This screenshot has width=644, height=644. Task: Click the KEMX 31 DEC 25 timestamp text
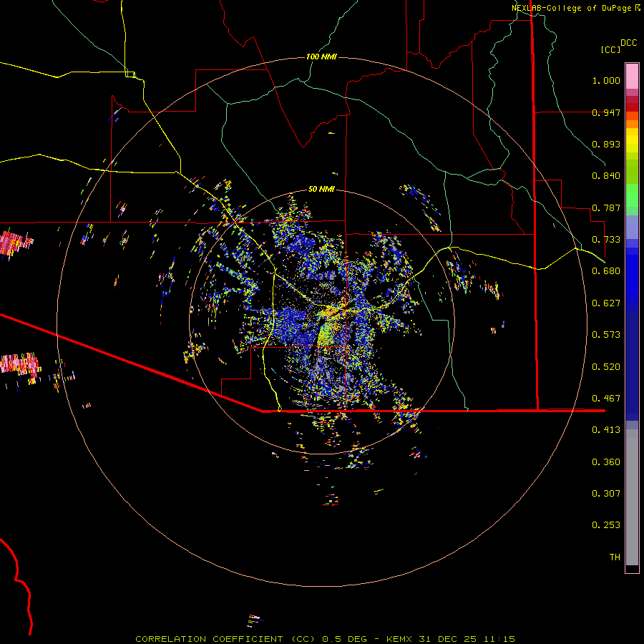(x=431, y=639)
